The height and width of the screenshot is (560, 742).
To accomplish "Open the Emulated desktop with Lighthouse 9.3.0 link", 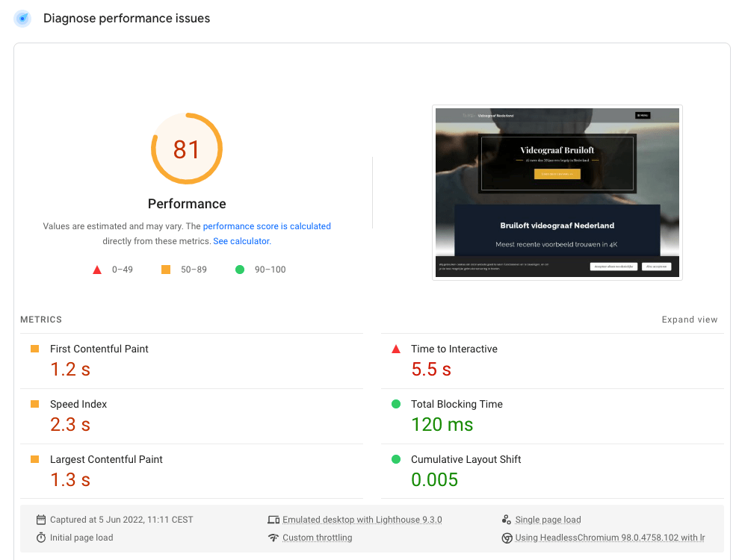I will pos(362,519).
